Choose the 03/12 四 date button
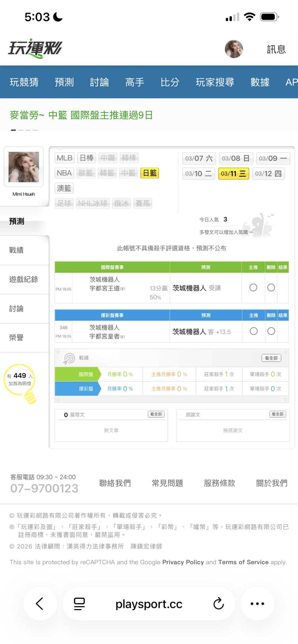Screen dimensions: 298x644 coord(268,174)
